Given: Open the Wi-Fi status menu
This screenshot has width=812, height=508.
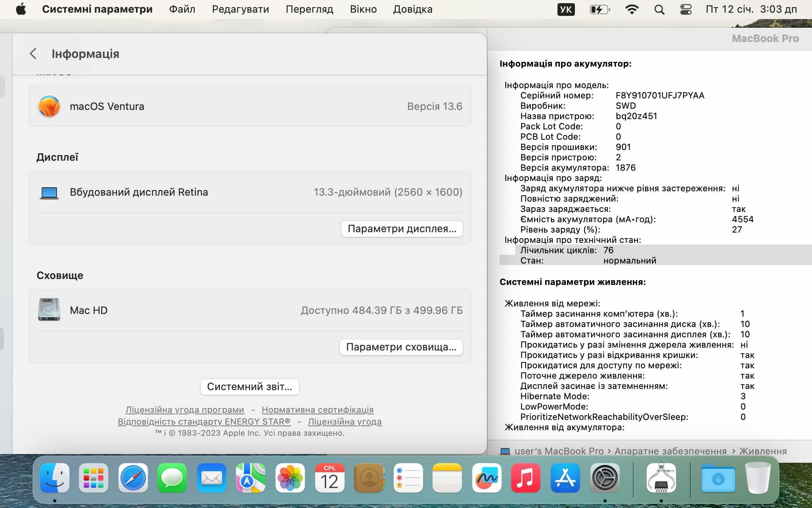Looking at the screenshot, I should 632,9.
